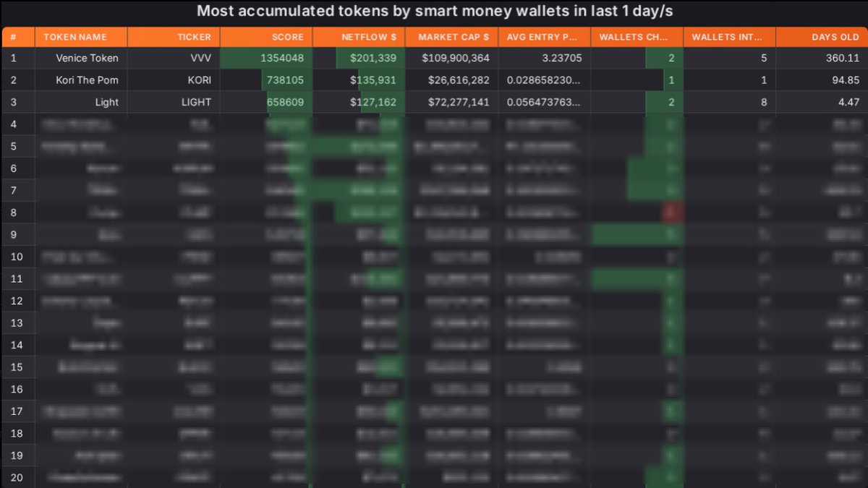
Task: Click wallets interacted value 8 for LIGHT
Action: click(x=764, y=102)
